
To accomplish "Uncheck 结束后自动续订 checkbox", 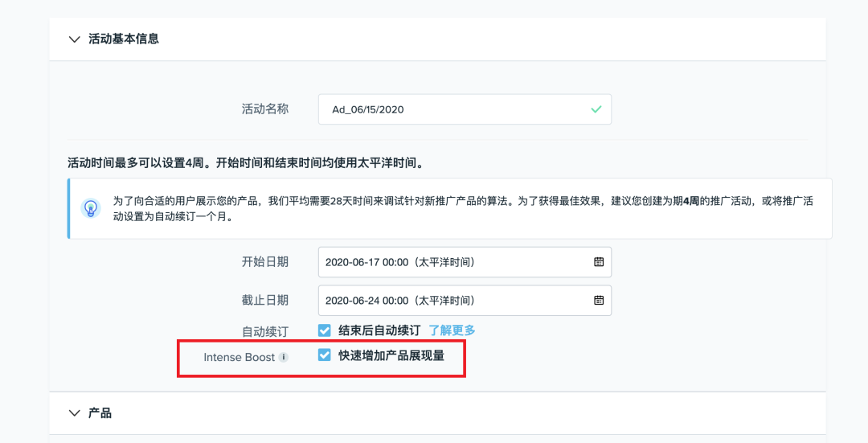I will click(325, 330).
